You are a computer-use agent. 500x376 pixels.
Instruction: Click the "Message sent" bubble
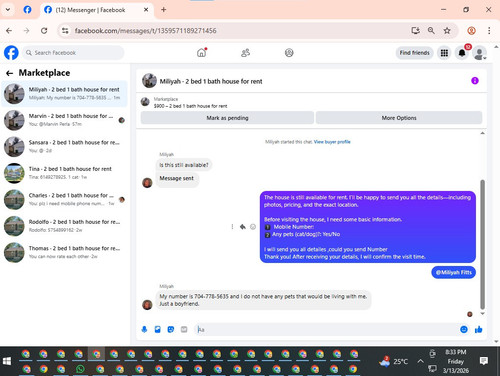177,179
